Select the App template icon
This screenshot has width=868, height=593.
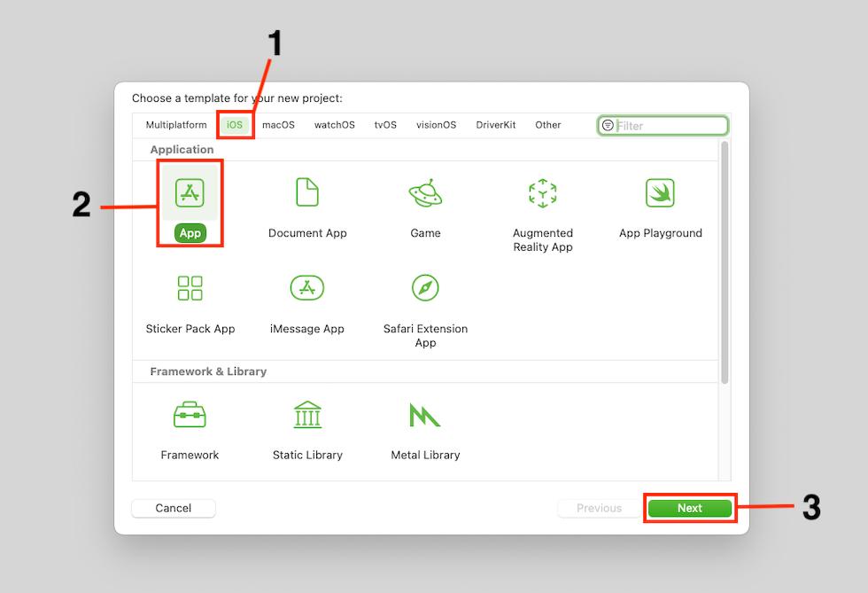click(x=190, y=193)
